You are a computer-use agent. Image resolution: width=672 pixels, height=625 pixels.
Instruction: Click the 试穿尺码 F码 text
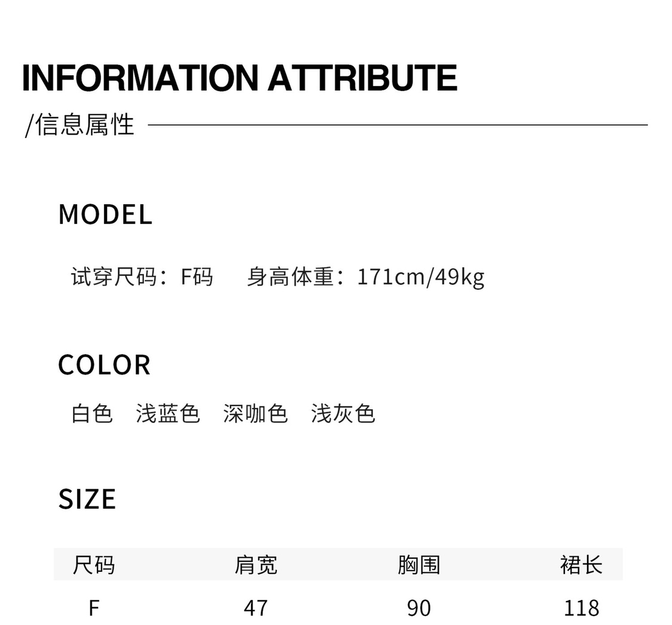(142, 276)
